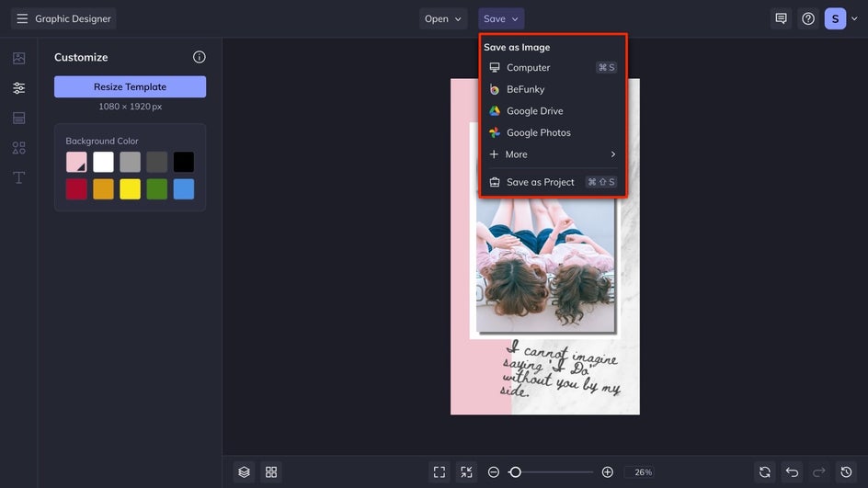Select the blue background color
The image size is (868, 488).
tap(184, 189)
